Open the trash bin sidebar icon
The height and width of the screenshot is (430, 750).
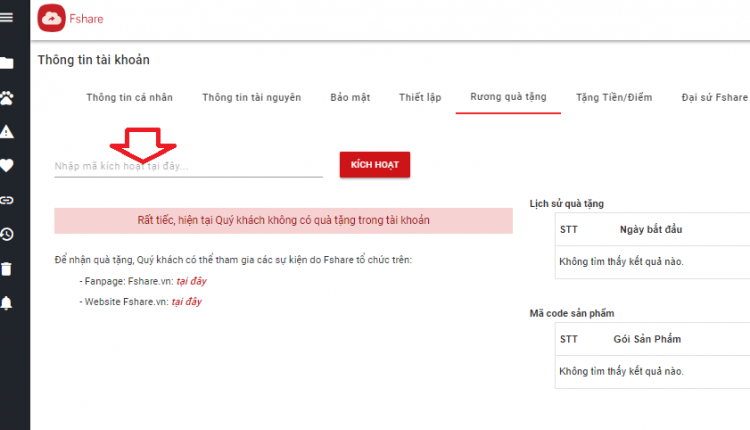[6, 269]
